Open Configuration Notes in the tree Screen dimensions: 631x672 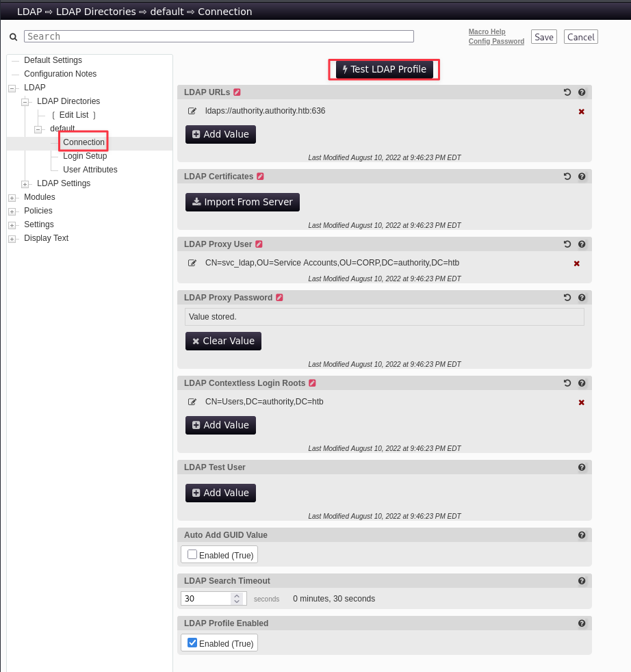60,74
